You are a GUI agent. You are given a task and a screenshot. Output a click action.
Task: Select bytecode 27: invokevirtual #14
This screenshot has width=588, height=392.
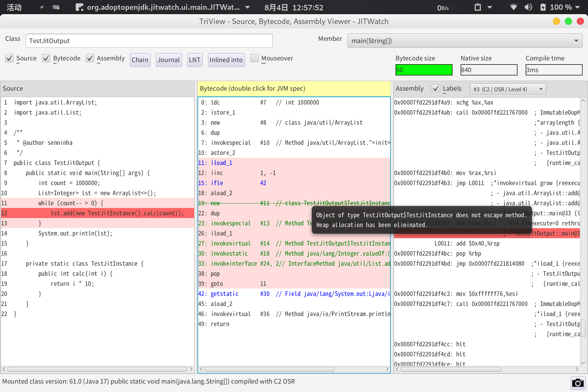click(x=294, y=243)
